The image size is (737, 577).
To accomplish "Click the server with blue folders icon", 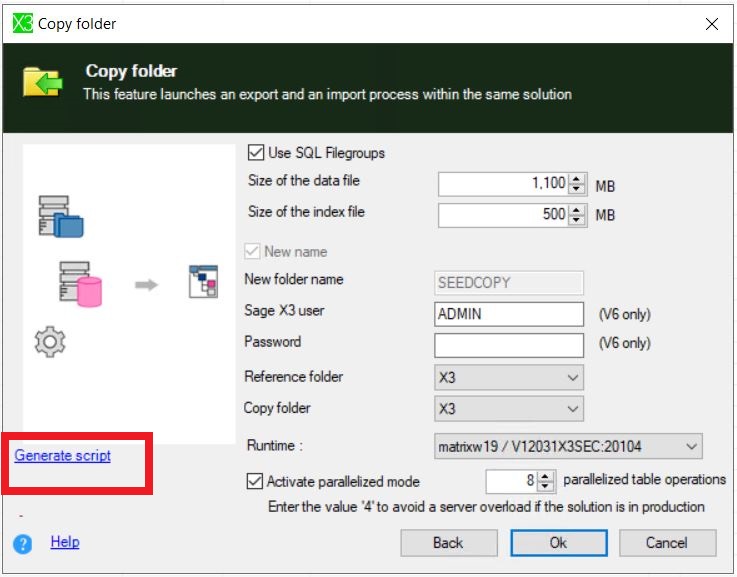I will (x=61, y=216).
